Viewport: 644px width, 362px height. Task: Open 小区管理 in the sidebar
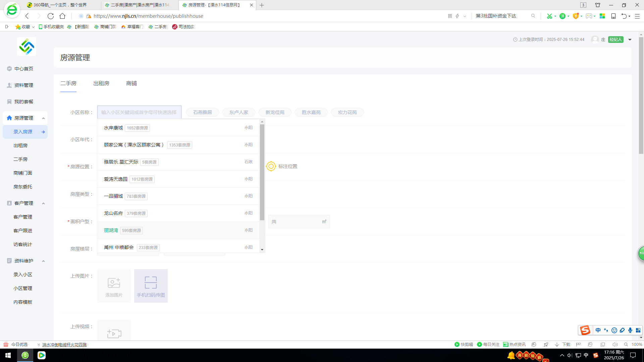coord(23,288)
